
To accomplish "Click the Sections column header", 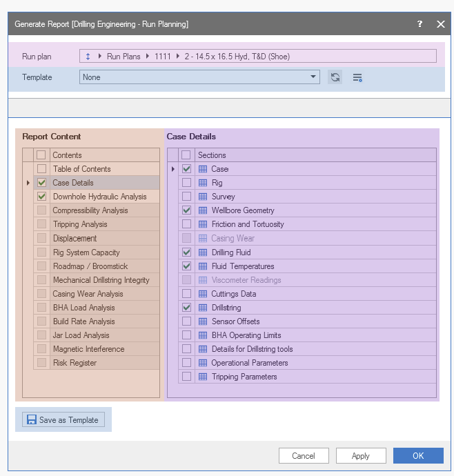I will click(315, 155).
